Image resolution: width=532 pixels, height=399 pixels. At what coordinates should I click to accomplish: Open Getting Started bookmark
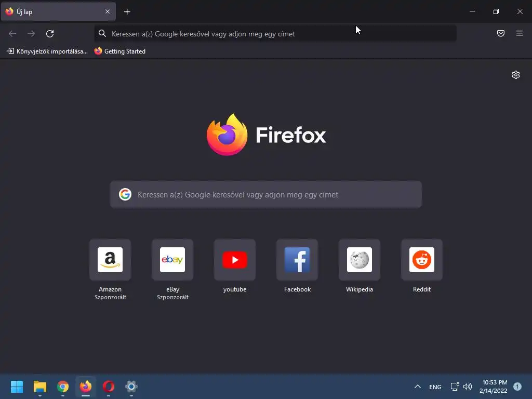click(x=120, y=51)
